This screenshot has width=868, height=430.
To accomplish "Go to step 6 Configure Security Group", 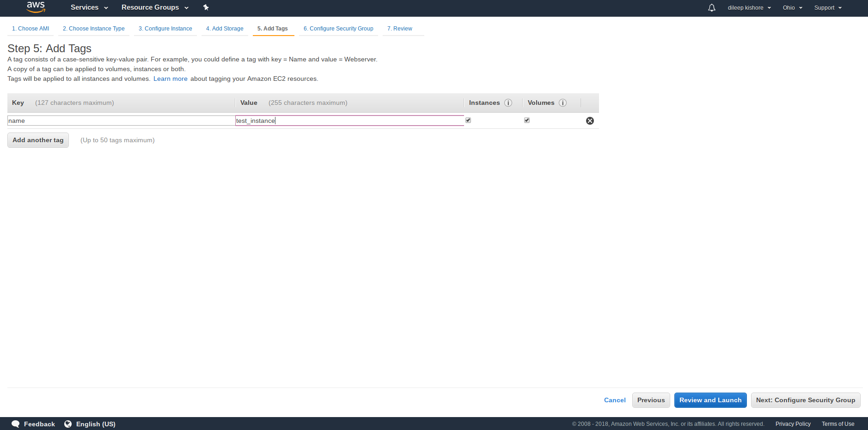I will click(338, 29).
